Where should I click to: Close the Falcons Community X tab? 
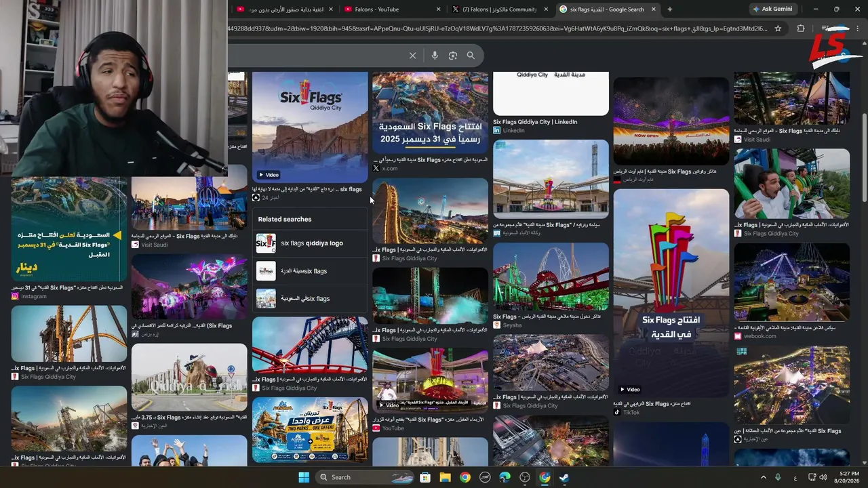point(546,9)
